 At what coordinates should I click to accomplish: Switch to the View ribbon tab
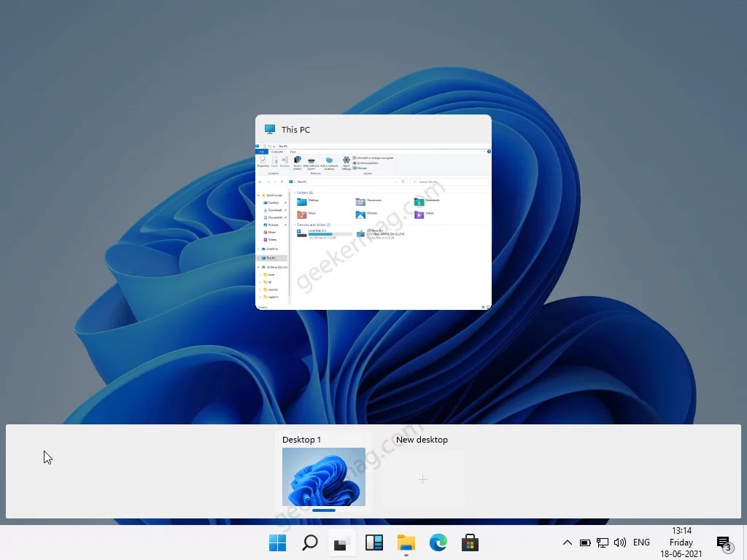click(x=293, y=152)
